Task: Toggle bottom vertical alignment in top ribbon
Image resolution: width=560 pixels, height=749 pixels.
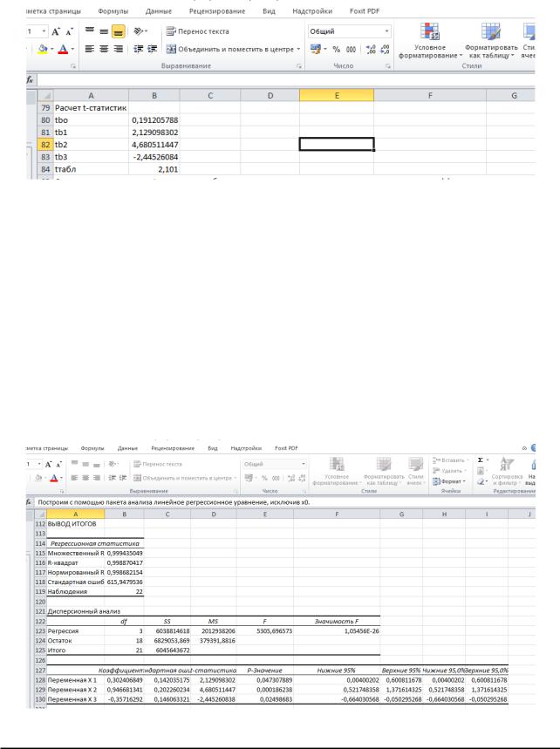Action: coord(118,31)
